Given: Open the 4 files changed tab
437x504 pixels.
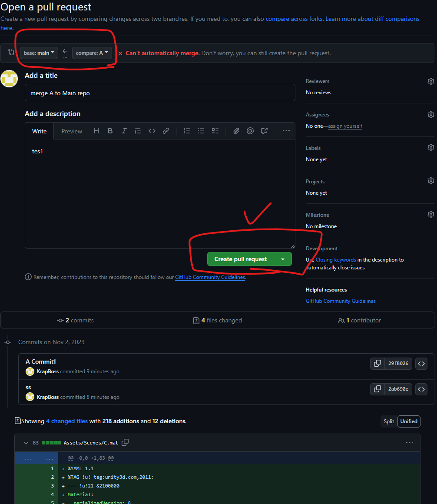Looking at the screenshot, I should 218,321.
